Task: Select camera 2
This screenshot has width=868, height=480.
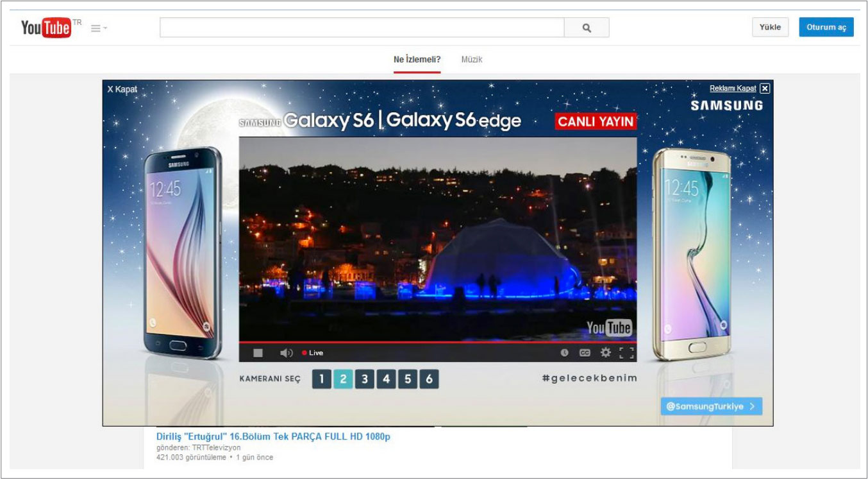Action: [343, 379]
